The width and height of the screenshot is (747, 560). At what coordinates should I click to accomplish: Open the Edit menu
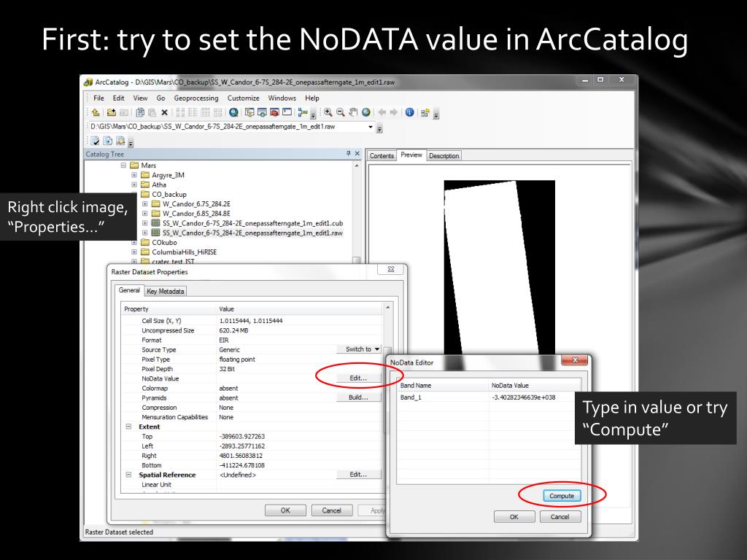tap(119, 98)
